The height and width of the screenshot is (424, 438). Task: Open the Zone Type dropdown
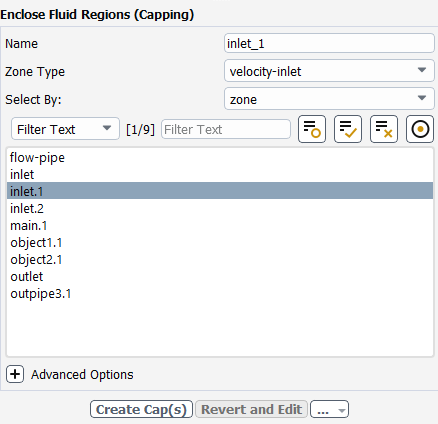329,71
